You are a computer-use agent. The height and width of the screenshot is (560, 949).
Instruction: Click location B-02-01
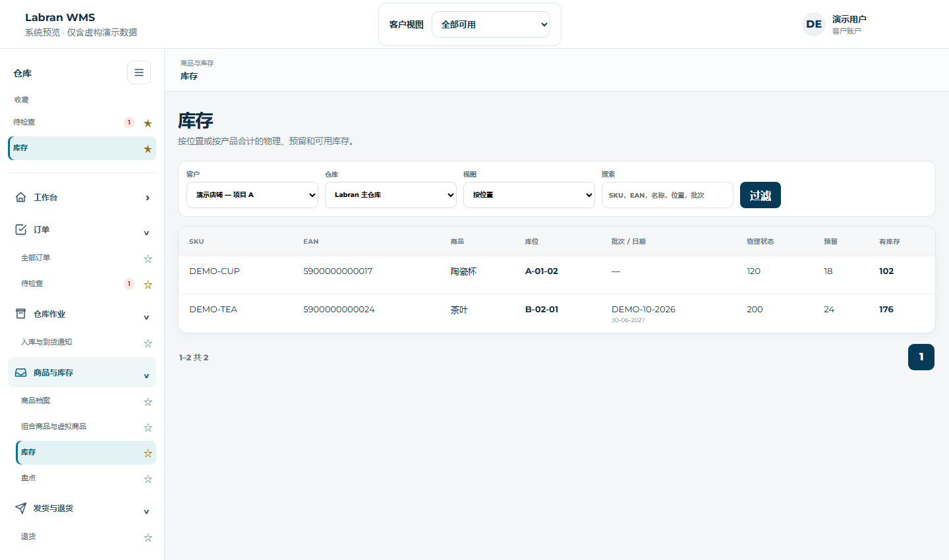542,309
